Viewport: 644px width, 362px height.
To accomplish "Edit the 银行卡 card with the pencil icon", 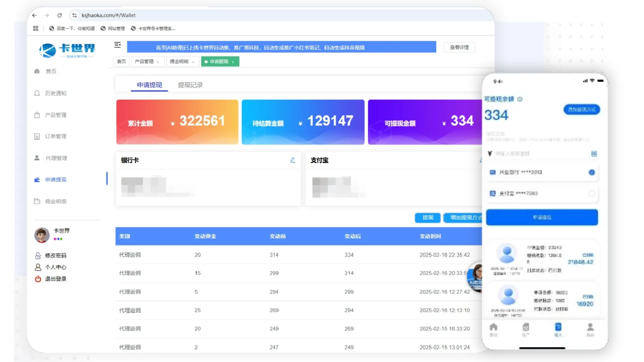I will coord(292,160).
